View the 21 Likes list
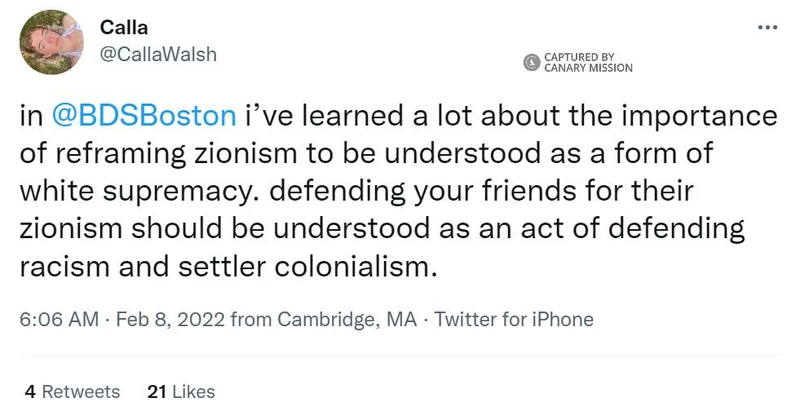Viewport: 800px width, 420px height. [180, 392]
